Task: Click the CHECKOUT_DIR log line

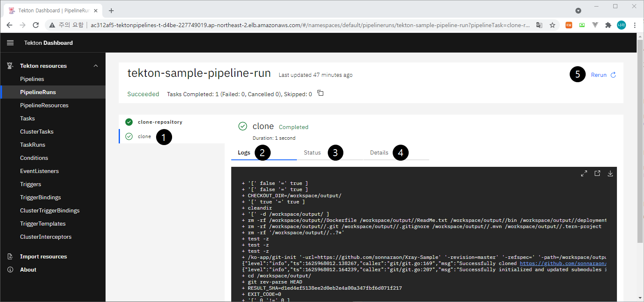Action: [292, 196]
